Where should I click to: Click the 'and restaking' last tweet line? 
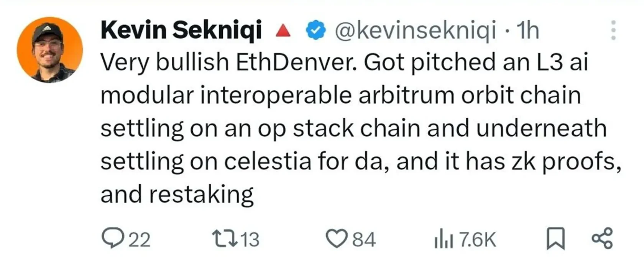[x=177, y=195]
